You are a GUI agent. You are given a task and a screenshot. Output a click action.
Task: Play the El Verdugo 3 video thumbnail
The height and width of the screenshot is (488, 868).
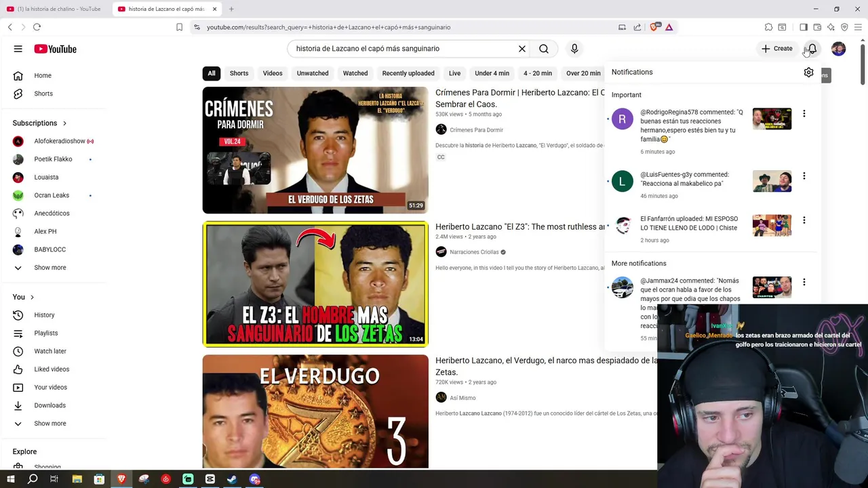(x=315, y=411)
